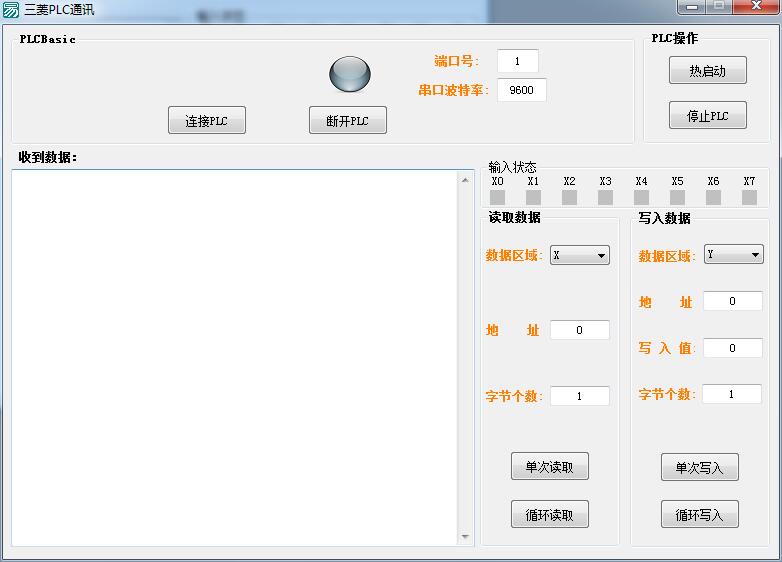
Task: Click the 连接PLC button
Action: click(207, 120)
